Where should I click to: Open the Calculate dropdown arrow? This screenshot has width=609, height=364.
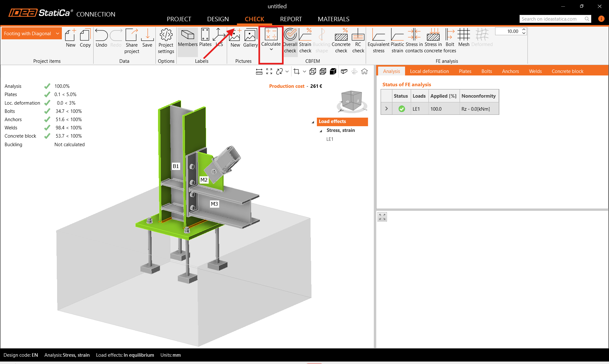point(271,49)
